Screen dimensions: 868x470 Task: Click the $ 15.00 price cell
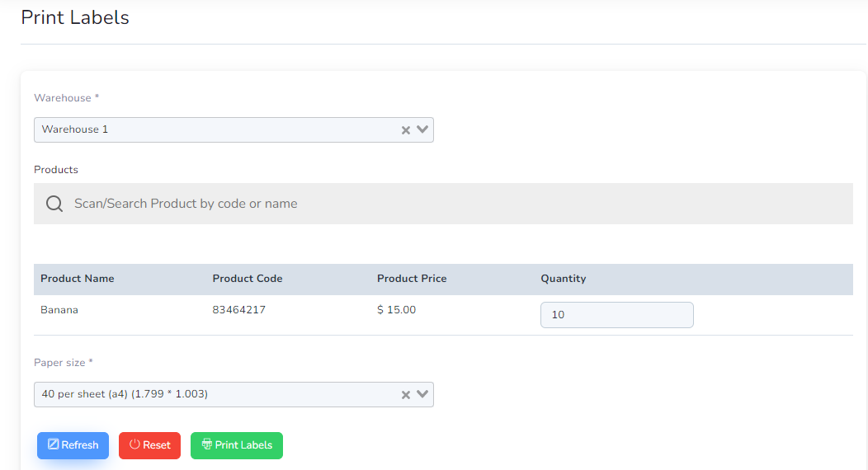pyautogui.click(x=396, y=310)
